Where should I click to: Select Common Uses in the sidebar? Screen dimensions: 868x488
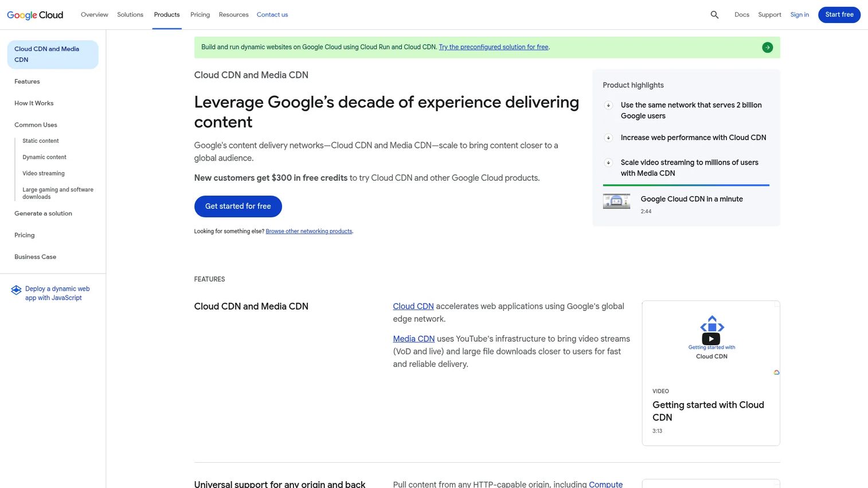(36, 125)
